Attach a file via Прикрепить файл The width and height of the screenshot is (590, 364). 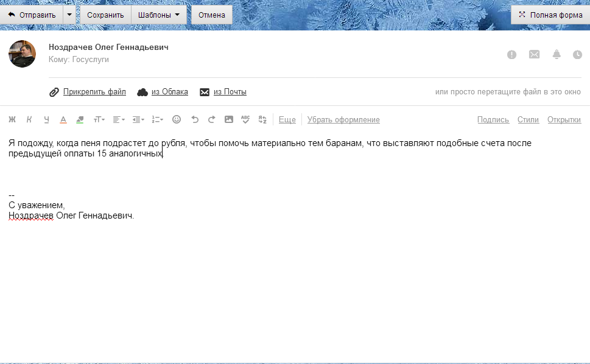click(x=94, y=92)
